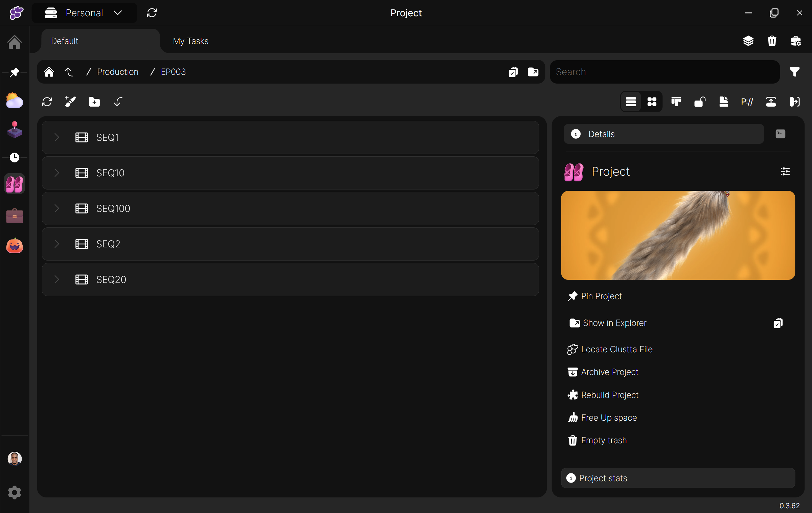Click Rebuild Project
The width and height of the screenshot is (812, 513).
[x=609, y=395]
